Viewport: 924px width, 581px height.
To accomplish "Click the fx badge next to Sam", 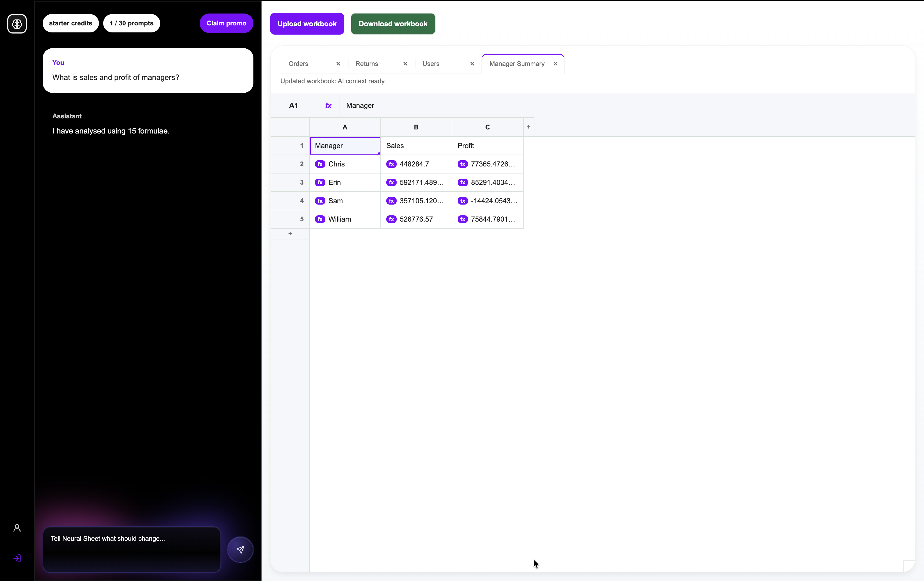I will pyautogui.click(x=320, y=201).
